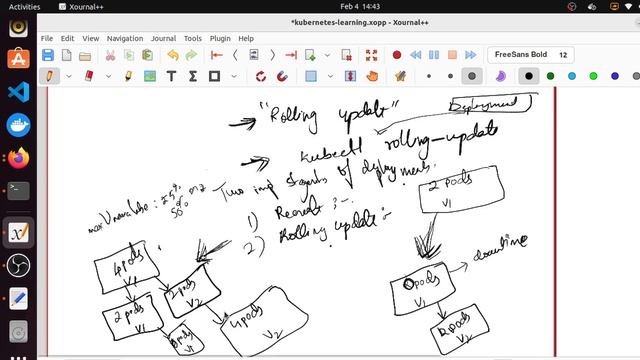The width and height of the screenshot is (640, 360).
Task: Select the Pen tool
Action: (49, 76)
